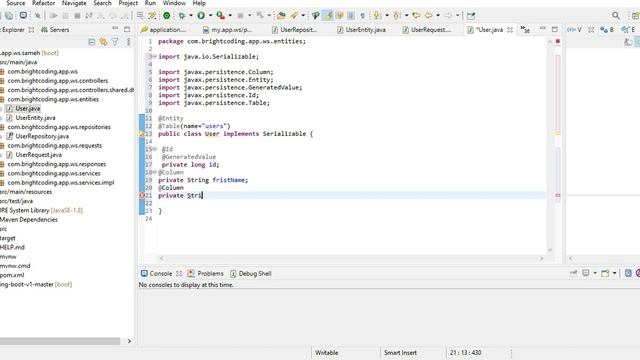Open the Back history dropdown arrow

point(438,16)
